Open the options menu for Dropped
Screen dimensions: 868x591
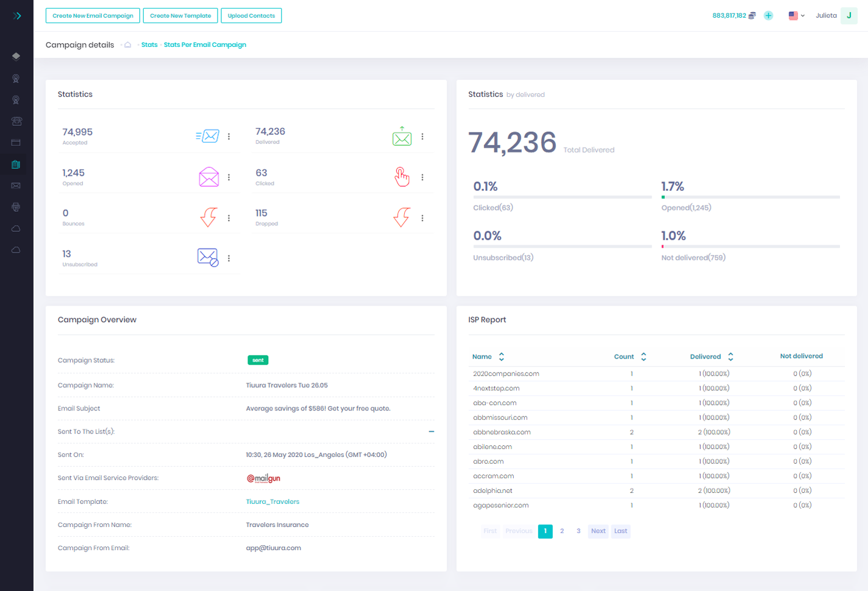[x=422, y=218]
